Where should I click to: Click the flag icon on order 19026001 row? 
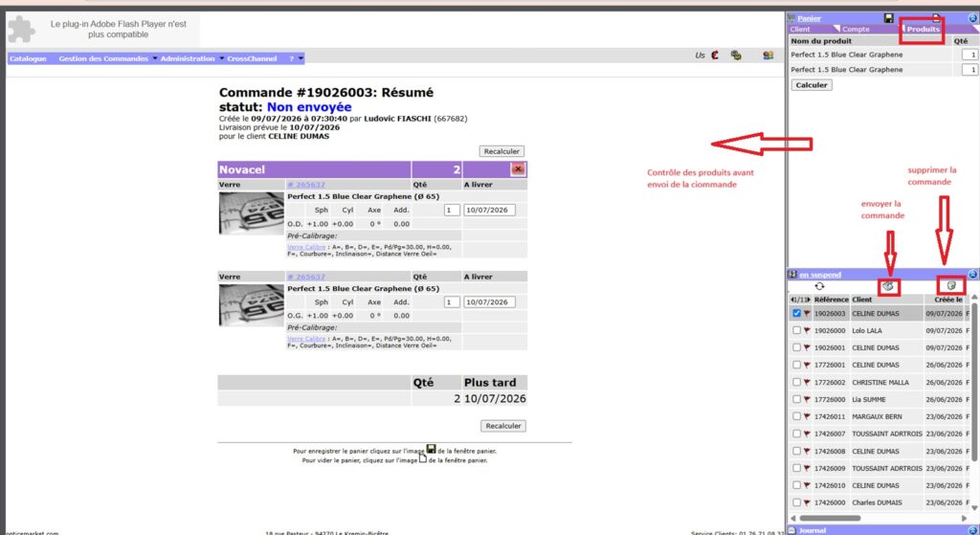tap(807, 348)
